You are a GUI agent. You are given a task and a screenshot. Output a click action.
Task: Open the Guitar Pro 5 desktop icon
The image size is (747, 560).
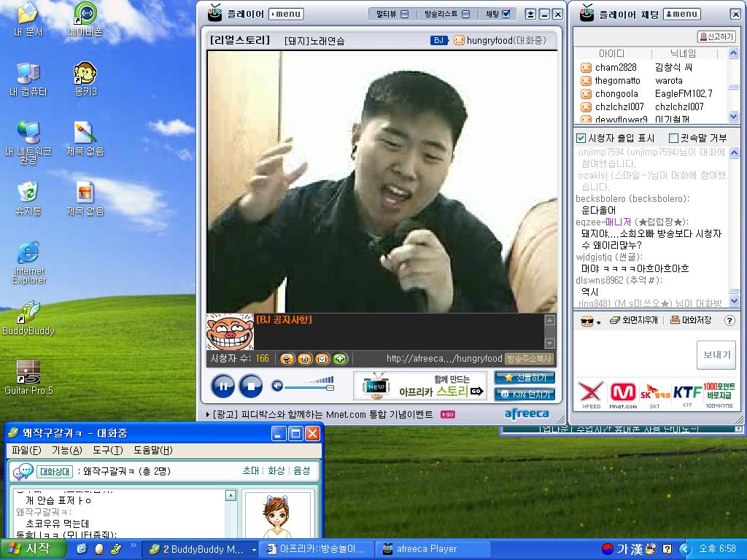pyautogui.click(x=28, y=372)
